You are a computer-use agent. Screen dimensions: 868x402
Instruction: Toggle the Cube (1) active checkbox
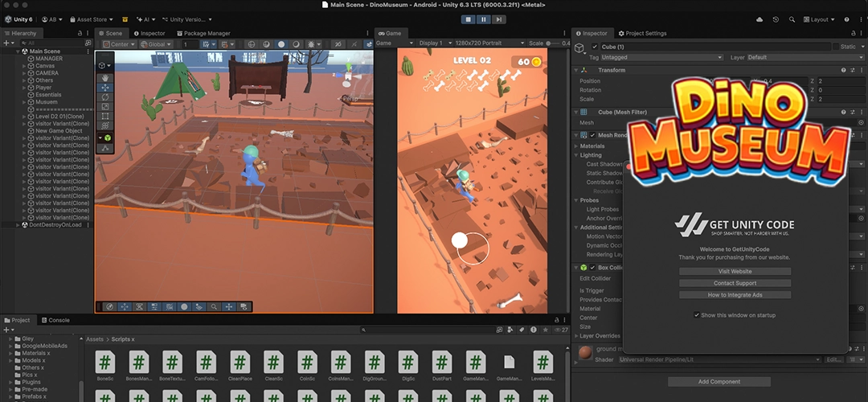point(595,47)
